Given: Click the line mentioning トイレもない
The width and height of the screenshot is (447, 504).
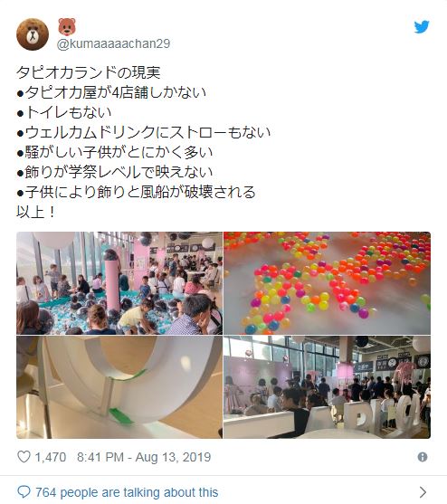Looking at the screenshot, I should pos(64,112).
